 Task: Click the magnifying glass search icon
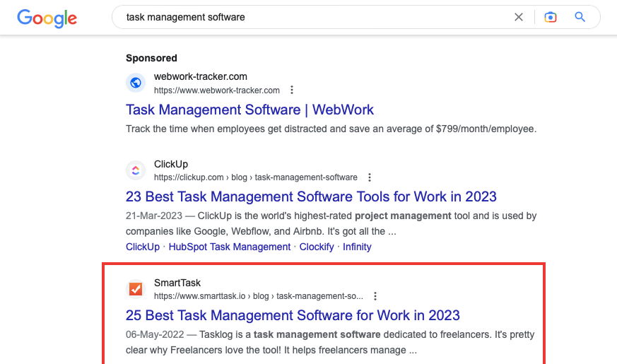coord(580,17)
